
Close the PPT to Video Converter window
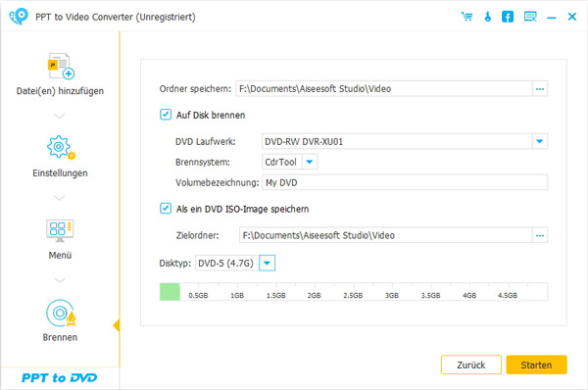(x=572, y=17)
